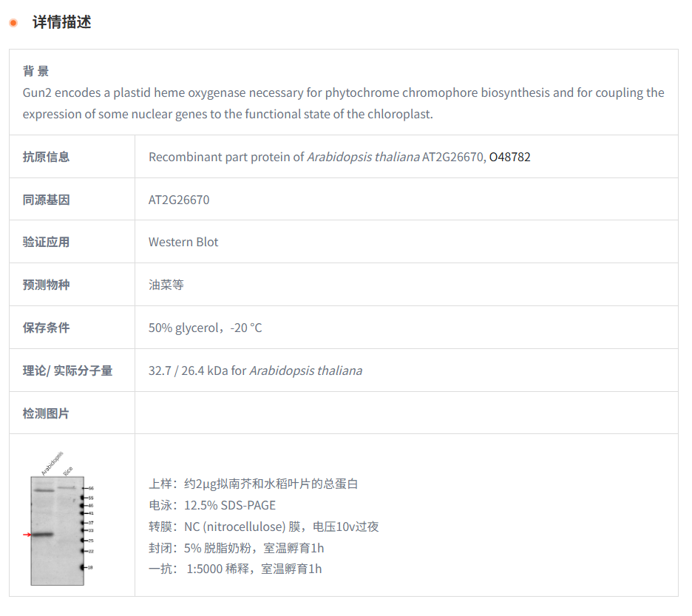
Task: Click the AT2G26670 value in 同源基因 row
Action: pos(179,200)
